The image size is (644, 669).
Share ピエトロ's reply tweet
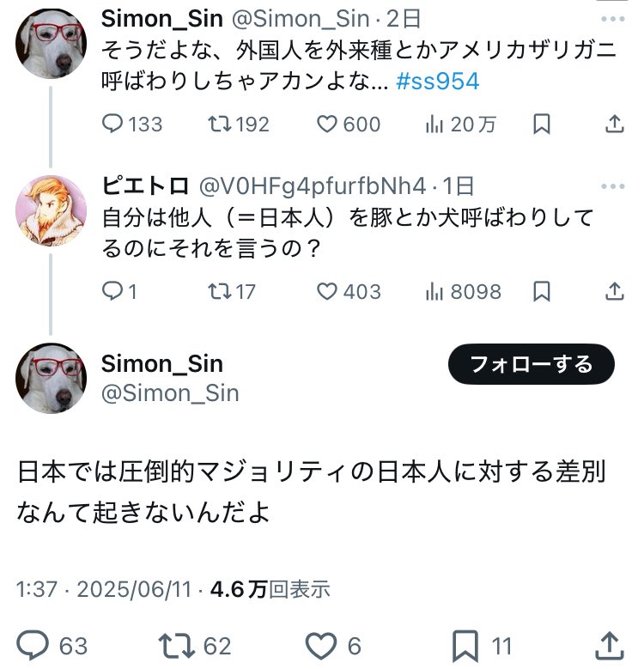[615, 292]
